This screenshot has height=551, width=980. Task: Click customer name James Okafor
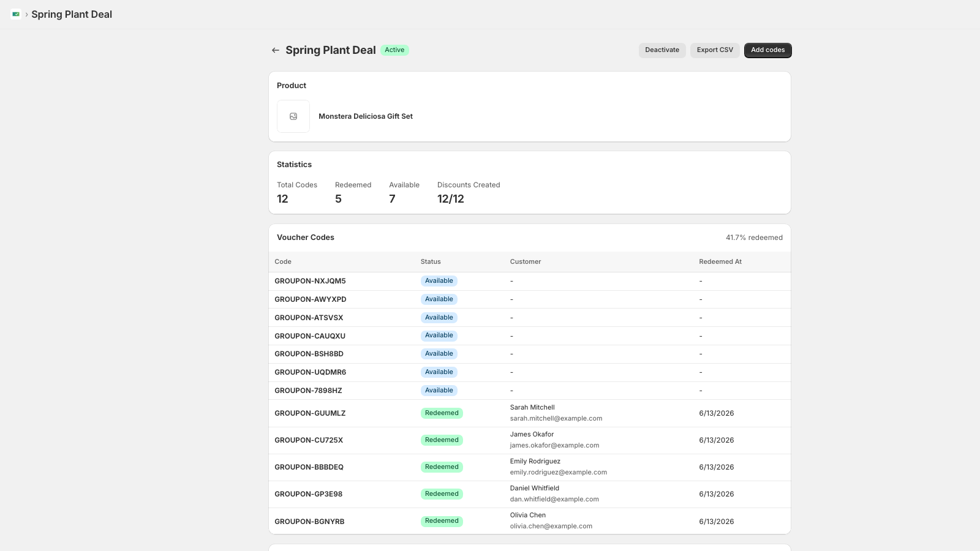[532, 435]
